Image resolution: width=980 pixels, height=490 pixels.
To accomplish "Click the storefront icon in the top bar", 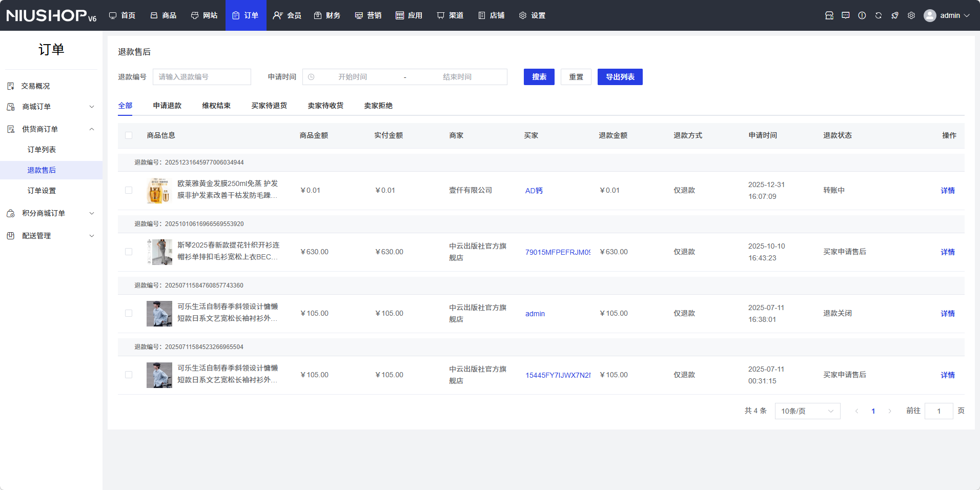I will coord(829,15).
